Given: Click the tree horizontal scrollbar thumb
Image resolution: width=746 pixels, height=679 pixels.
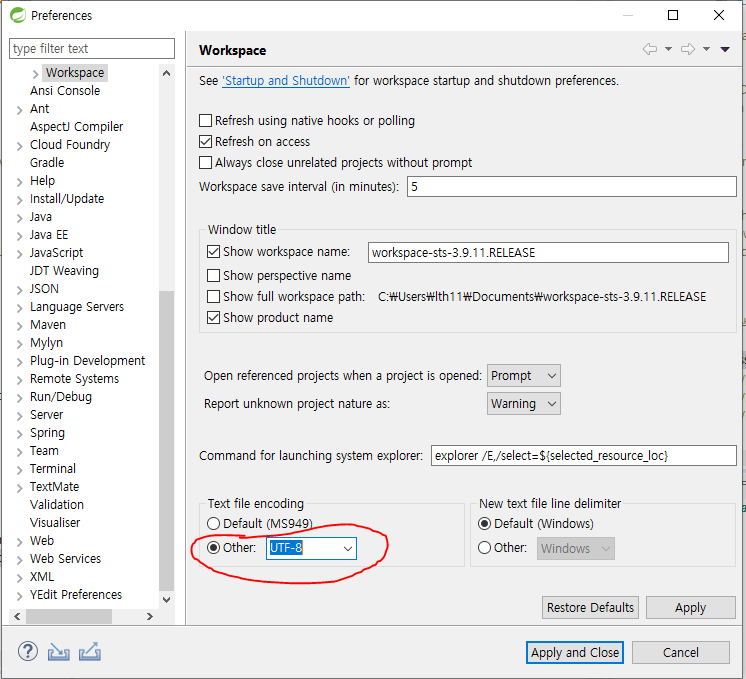Looking at the screenshot, I should click(x=69, y=617).
